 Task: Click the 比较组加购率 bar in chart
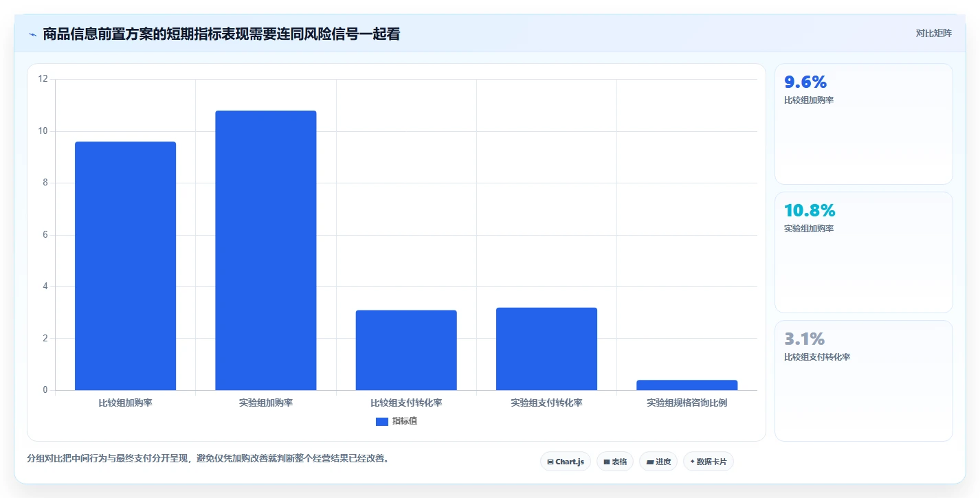coord(125,266)
